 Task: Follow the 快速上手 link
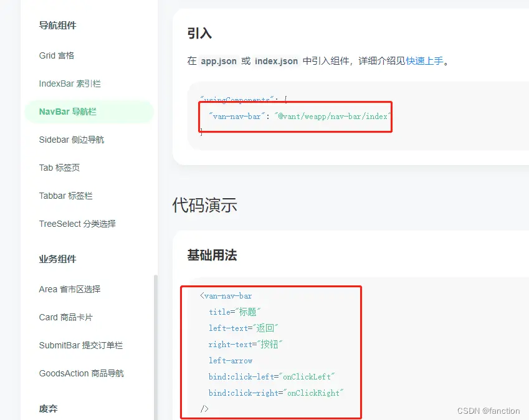(x=425, y=61)
